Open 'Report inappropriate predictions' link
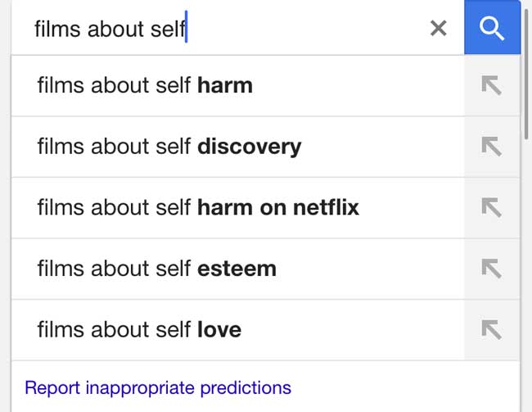The height and width of the screenshot is (412, 532). [158, 387]
